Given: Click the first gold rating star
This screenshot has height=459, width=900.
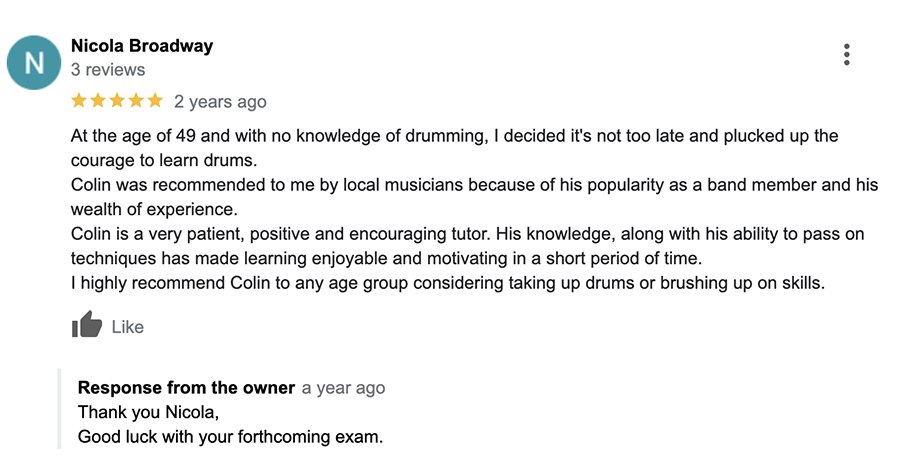Looking at the screenshot, I should [x=79, y=101].
